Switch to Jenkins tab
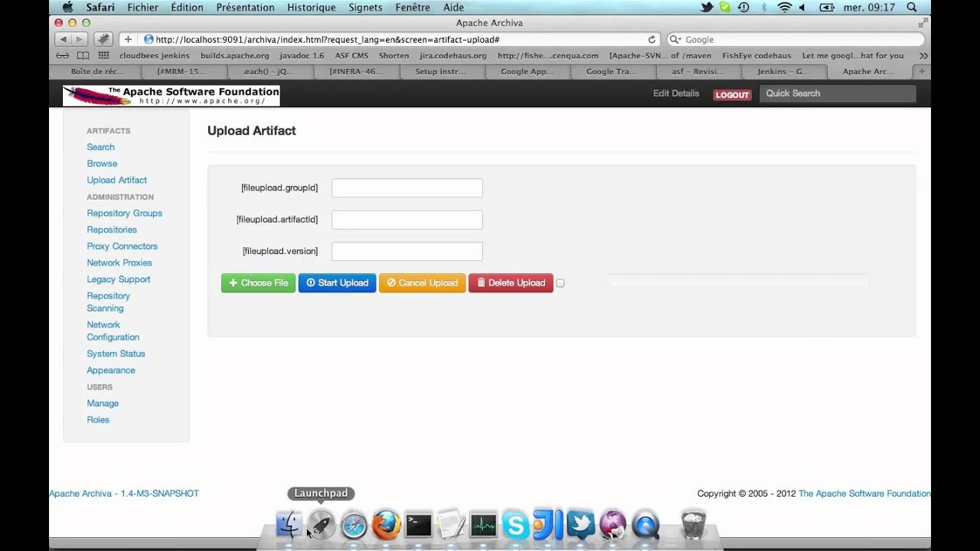The height and width of the screenshot is (551, 980). click(x=784, y=71)
